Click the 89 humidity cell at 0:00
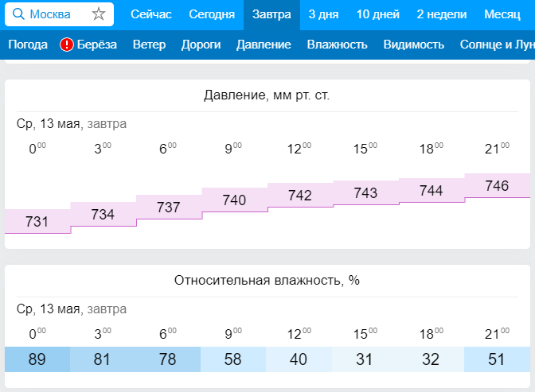Screen dimensions: 535x392 click(x=37, y=359)
